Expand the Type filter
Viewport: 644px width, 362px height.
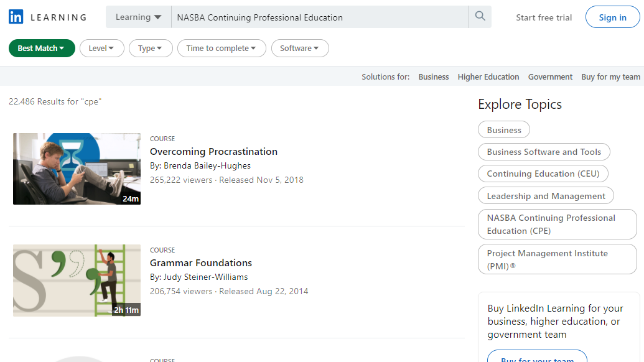point(151,48)
